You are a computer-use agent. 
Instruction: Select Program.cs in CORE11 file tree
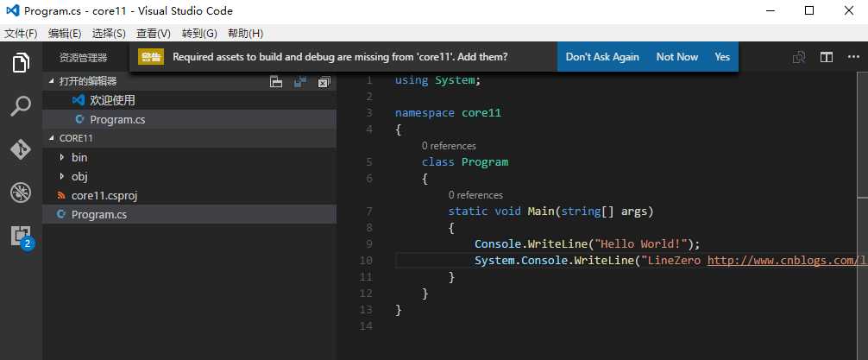pos(189,214)
